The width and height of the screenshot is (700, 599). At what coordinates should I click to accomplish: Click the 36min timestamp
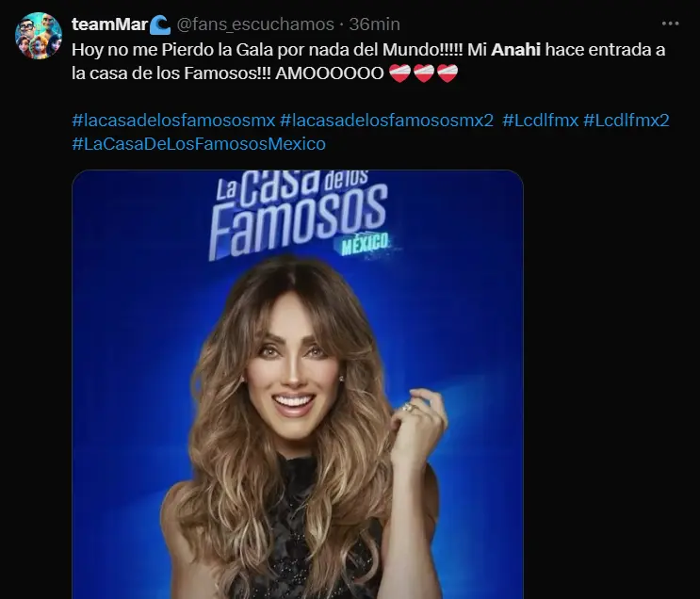point(375,24)
